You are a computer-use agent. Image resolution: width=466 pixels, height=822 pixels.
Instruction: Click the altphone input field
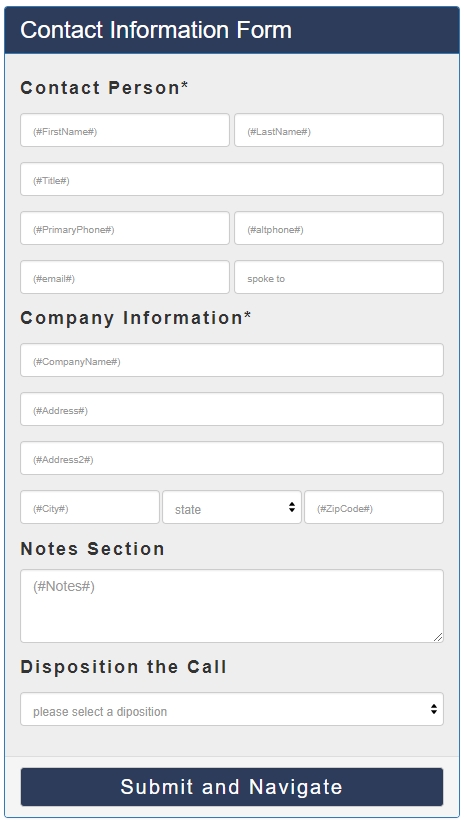pyautogui.click(x=339, y=228)
